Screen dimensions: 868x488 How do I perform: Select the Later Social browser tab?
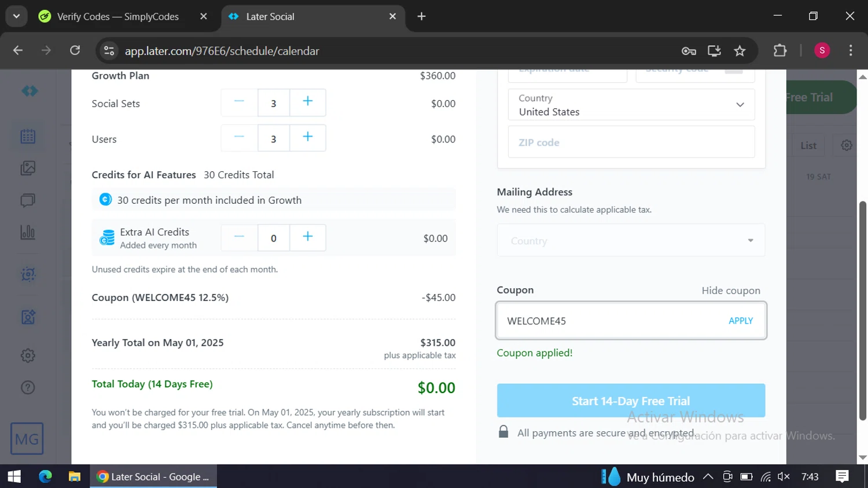[313, 16]
